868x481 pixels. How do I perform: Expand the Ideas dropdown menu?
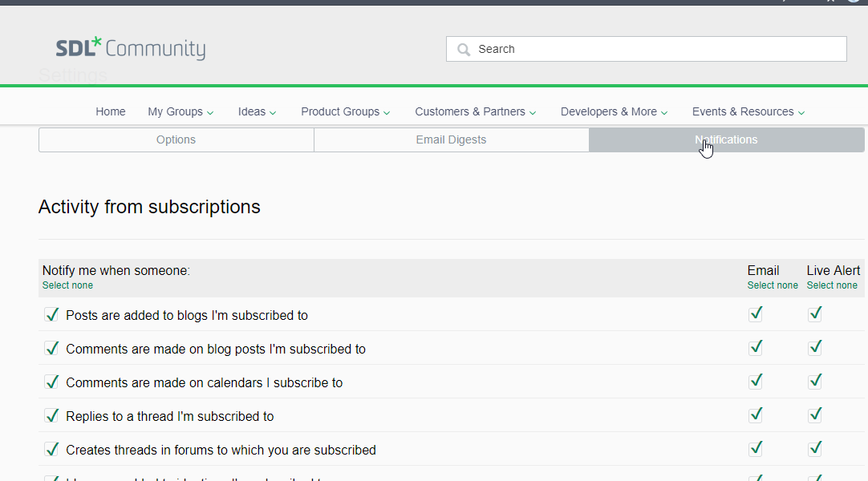pyautogui.click(x=257, y=111)
